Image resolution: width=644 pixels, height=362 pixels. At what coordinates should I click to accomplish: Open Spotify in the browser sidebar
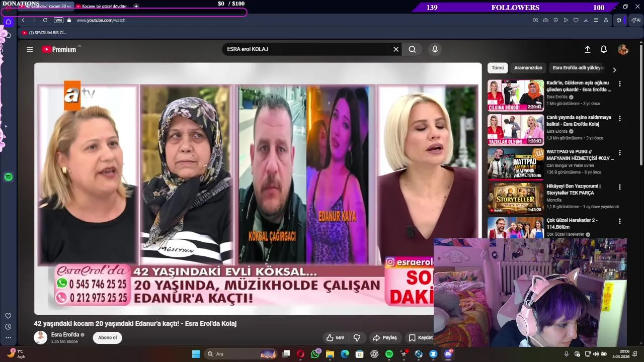pos(8,177)
